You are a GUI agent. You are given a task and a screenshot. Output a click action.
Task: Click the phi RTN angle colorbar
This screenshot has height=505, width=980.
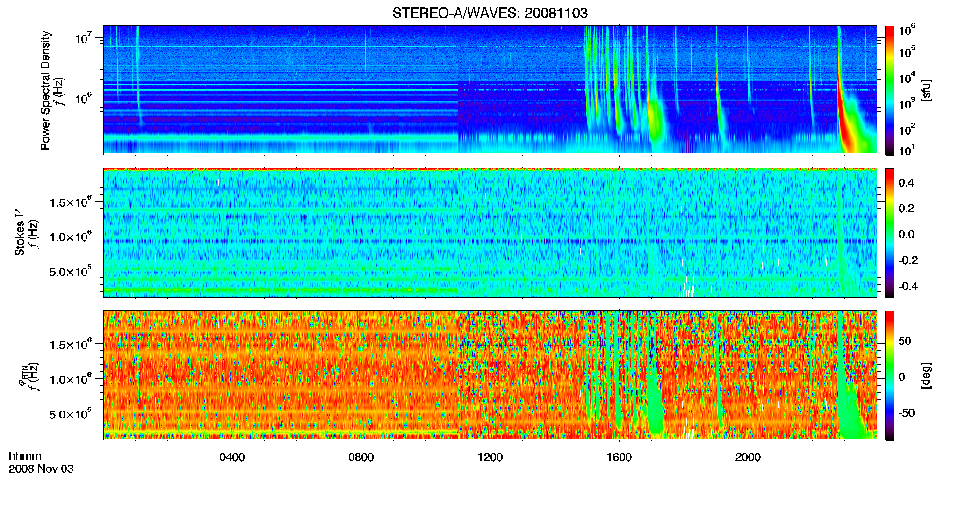click(890, 375)
